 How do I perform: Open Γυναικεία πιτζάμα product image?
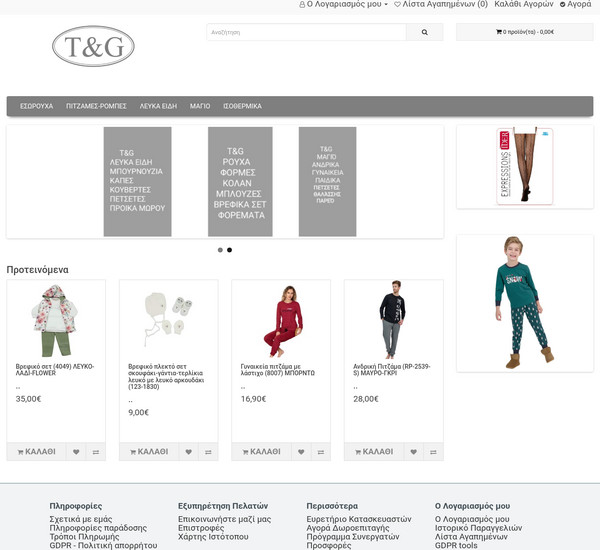[x=281, y=321]
